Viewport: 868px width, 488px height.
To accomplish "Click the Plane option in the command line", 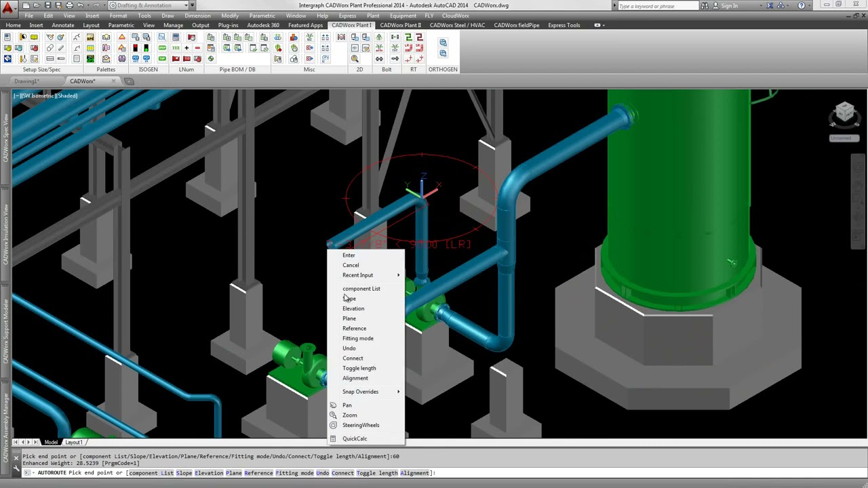I will pos(233,473).
